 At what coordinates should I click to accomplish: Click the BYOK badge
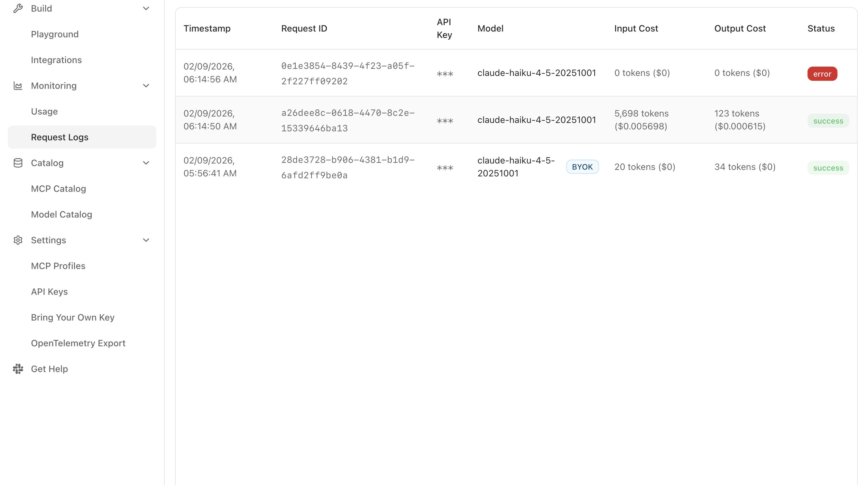pos(582,166)
